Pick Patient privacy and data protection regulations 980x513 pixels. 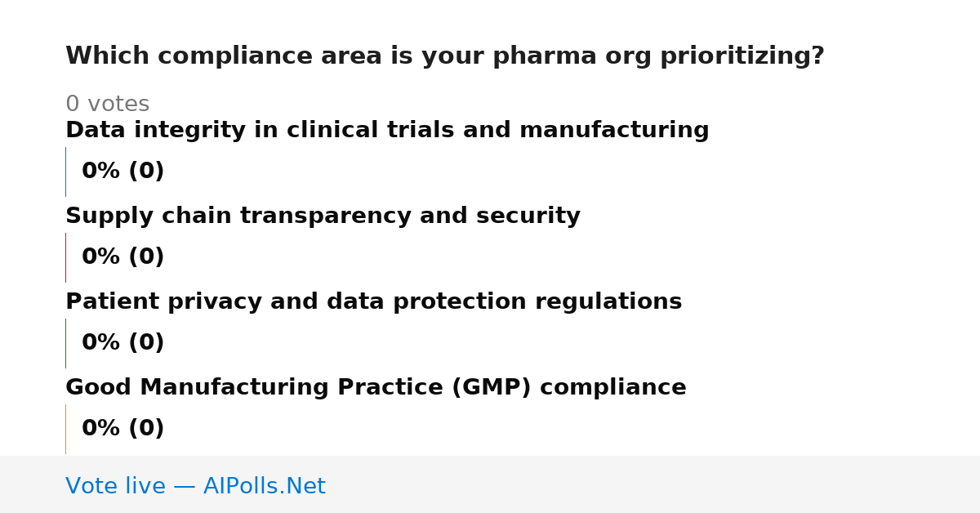click(373, 302)
